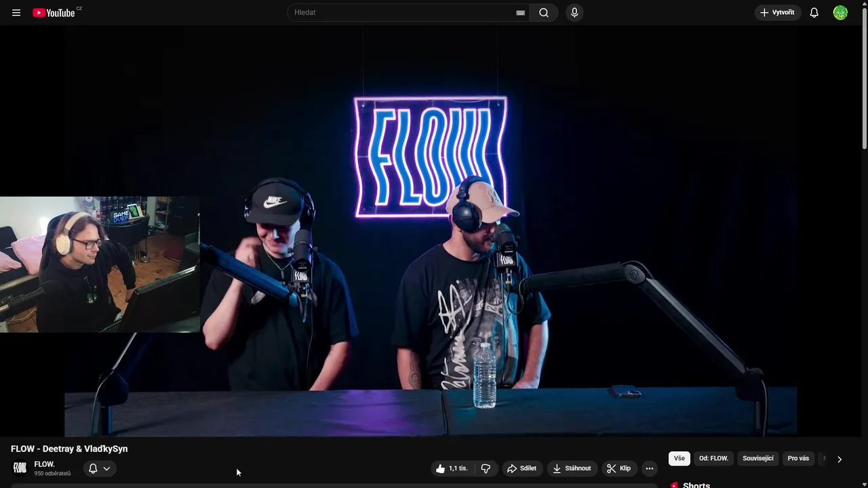Image resolution: width=868 pixels, height=488 pixels.
Task: Select the Od: FLOW. filter chip
Action: click(713, 459)
